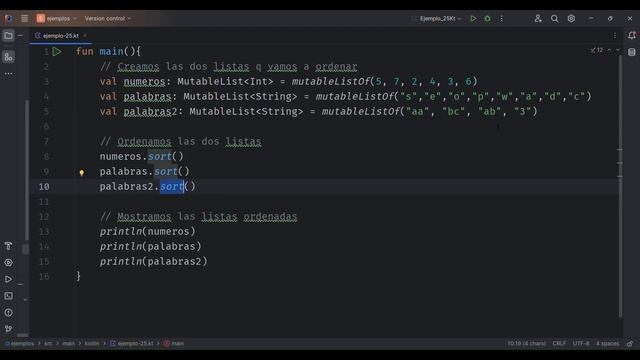Hide the left tool window minus

(20, 36)
